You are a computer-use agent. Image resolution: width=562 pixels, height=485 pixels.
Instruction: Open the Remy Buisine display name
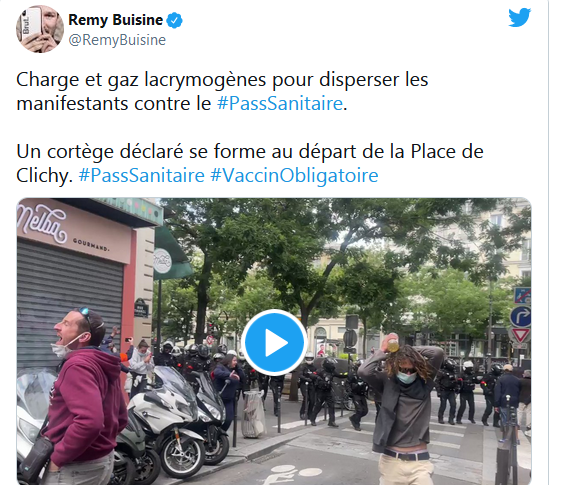pyautogui.click(x=115, y=20)
